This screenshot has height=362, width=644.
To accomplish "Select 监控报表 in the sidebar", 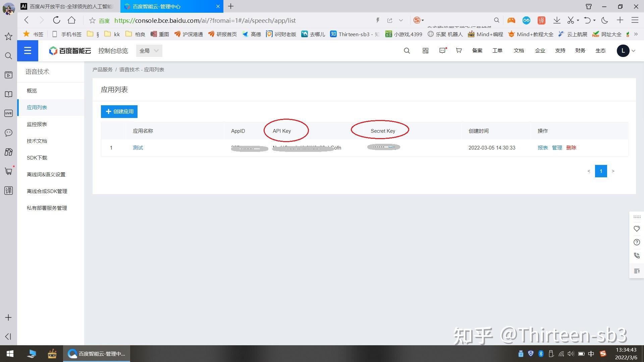I will [37, 124].
